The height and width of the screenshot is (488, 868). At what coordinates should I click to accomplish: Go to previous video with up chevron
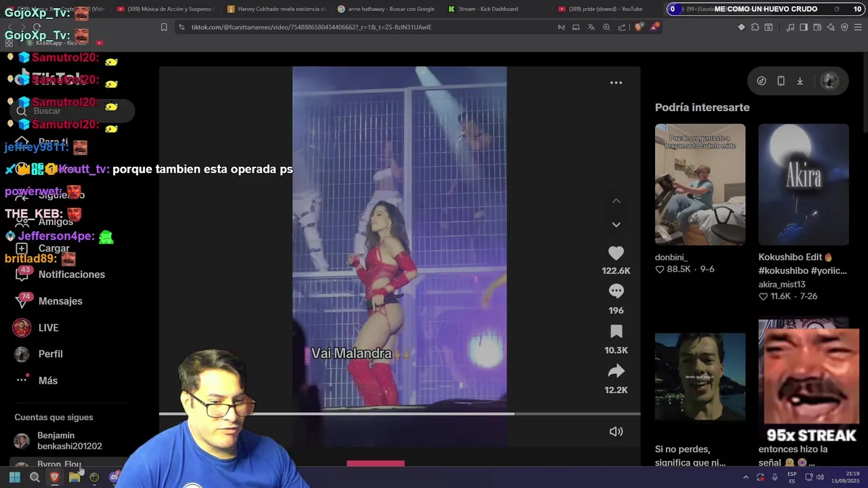(616, 201)
